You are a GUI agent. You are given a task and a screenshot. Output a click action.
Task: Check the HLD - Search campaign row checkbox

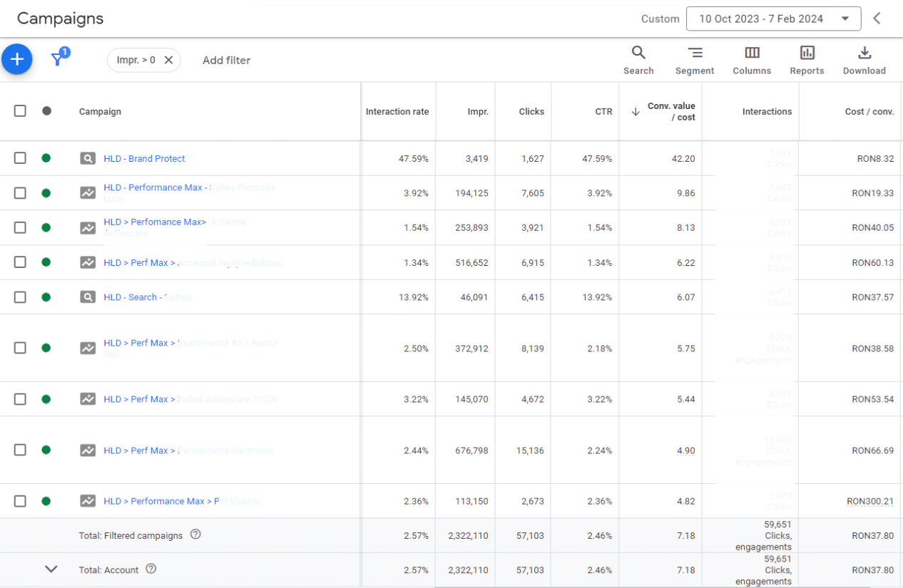coord(20,297)
